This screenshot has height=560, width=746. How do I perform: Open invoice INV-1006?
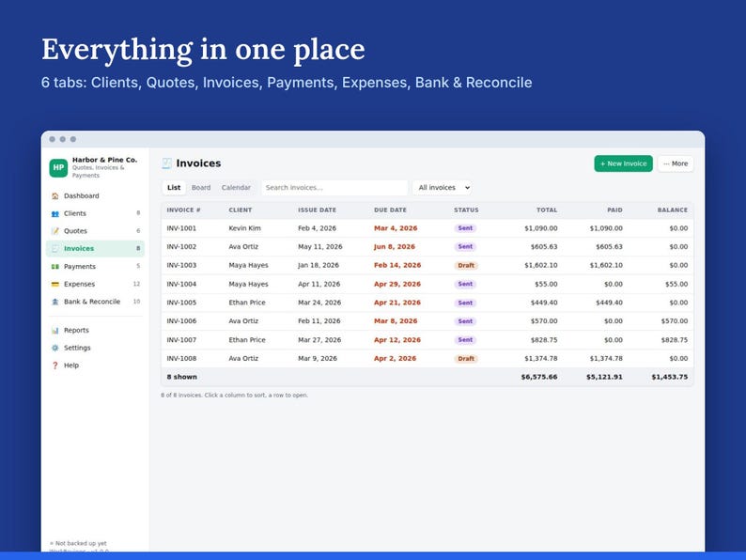(427, 321)
